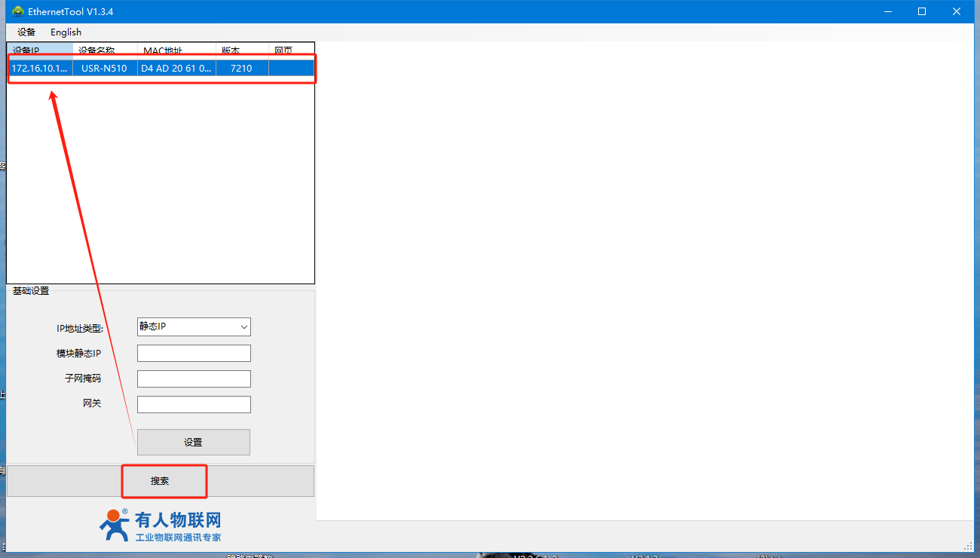980x558 pixels.
Task: Select the device row with IP 172.16.10.1
Action: coord(40,68)
